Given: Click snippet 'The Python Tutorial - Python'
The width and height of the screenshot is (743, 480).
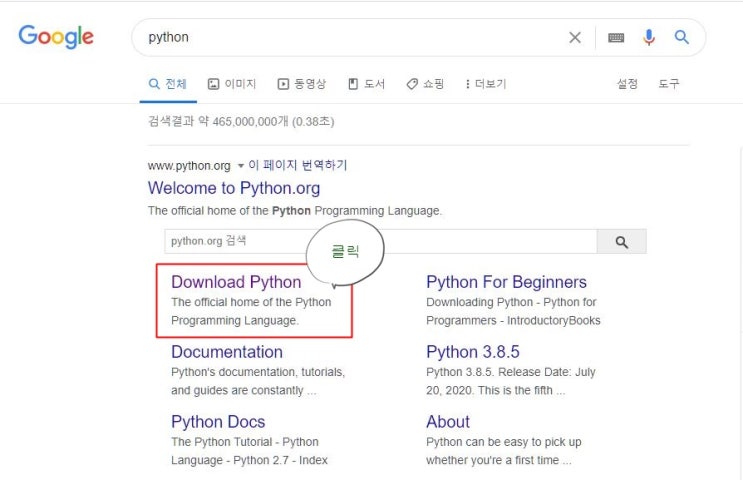Looking at the screenshot, I should pos(245,442).
